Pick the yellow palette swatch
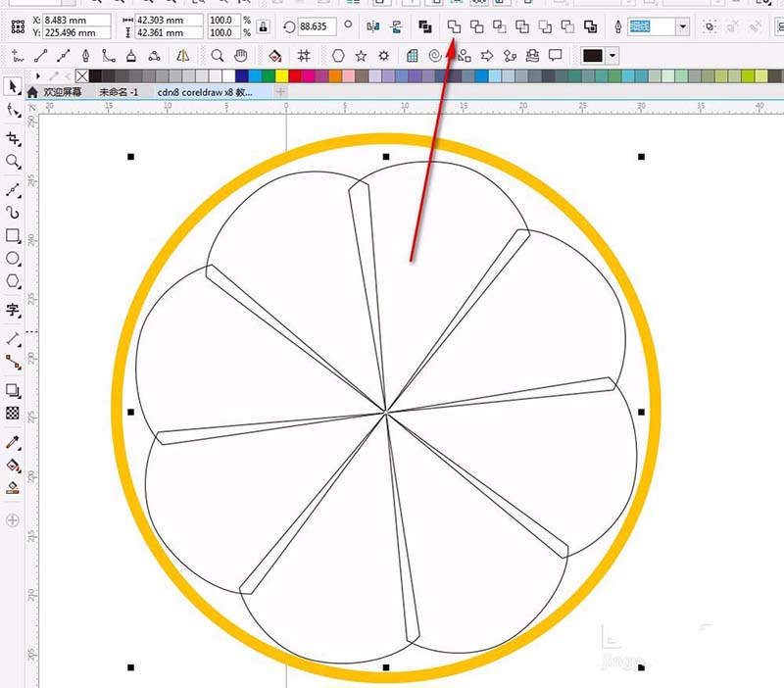 pos(282,76)
